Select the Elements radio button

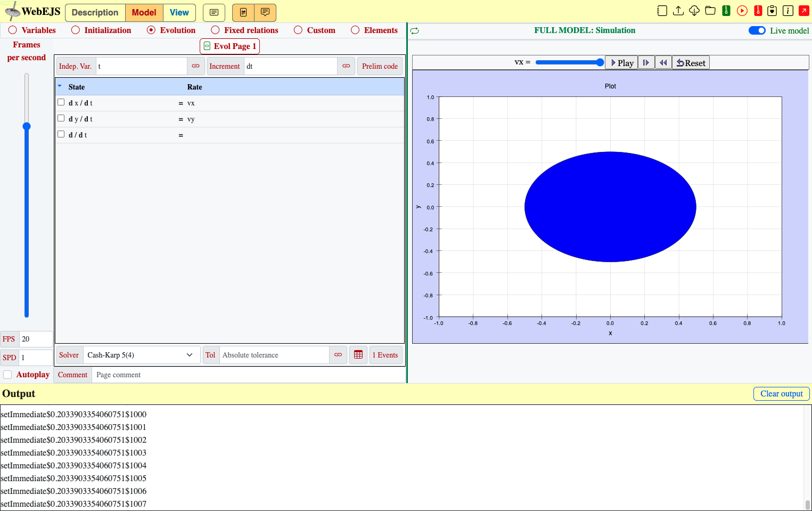[x=355, y=30]
